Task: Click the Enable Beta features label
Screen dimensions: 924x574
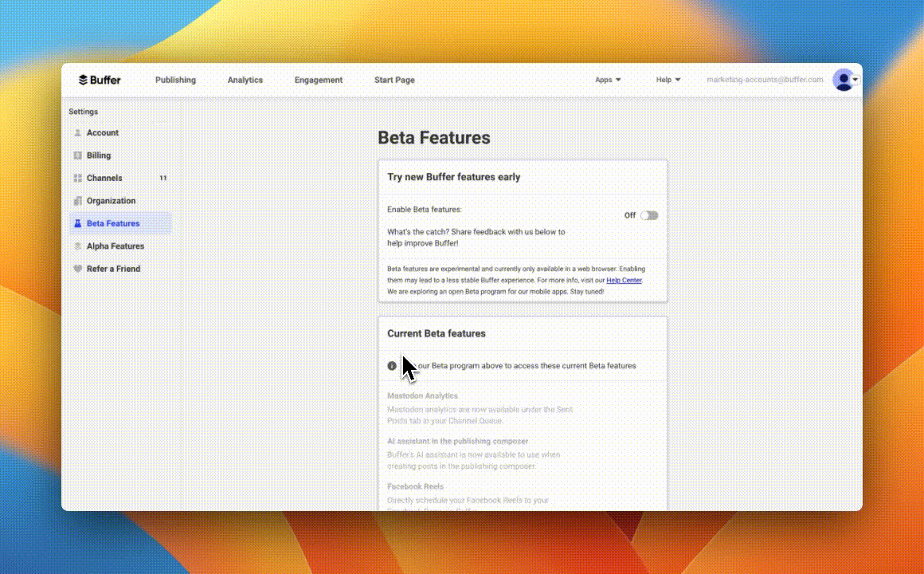Action: 425,210
